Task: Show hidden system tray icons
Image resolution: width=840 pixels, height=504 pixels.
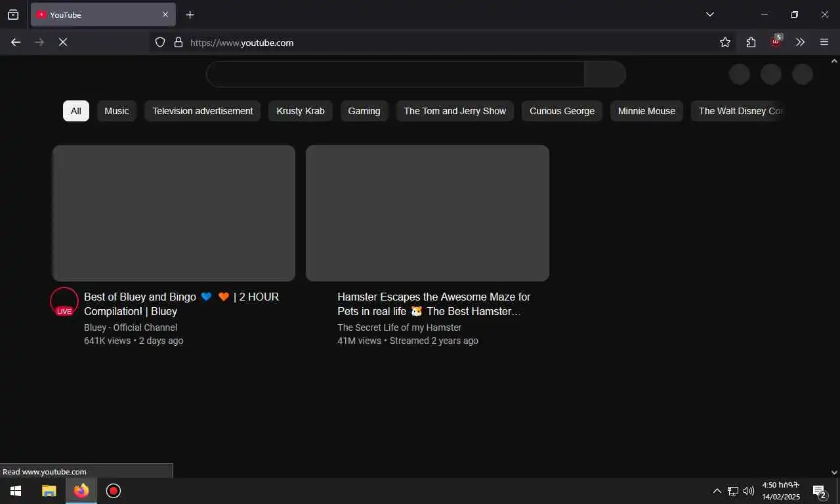Action: [717, 491]
